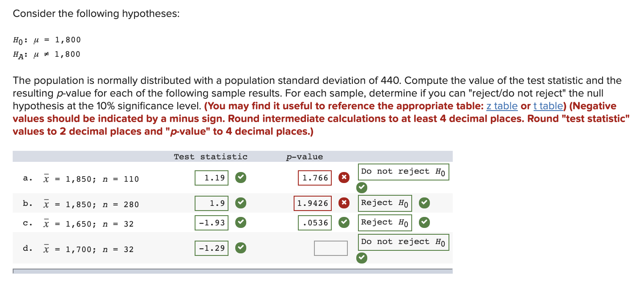
Task: Open the row c Reject H0 dropdown
Action: tap(385, 222)
